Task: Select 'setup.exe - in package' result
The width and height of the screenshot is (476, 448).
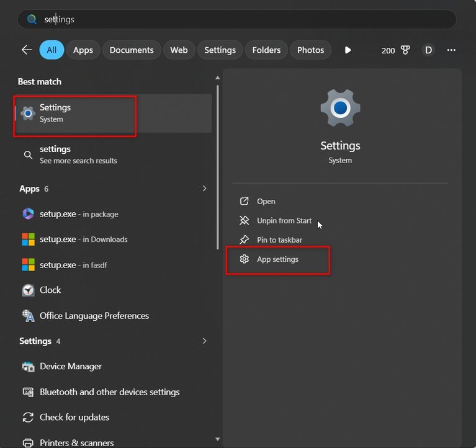Action: 113,214
